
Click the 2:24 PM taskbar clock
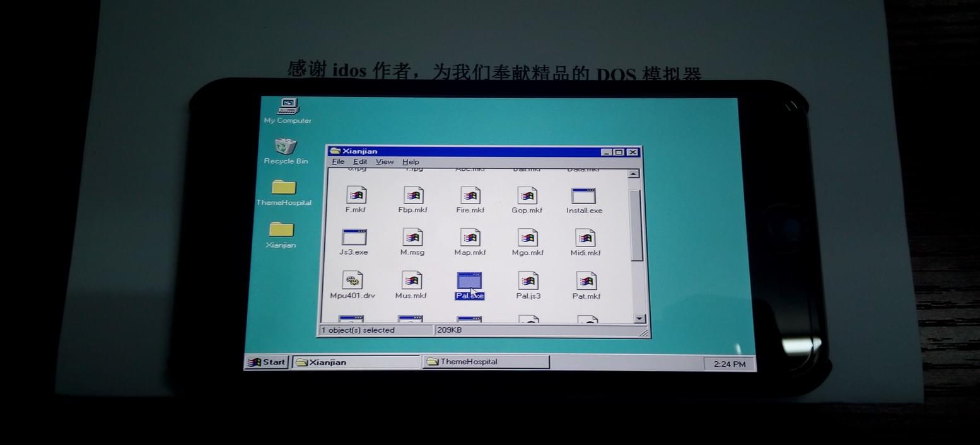730,364
